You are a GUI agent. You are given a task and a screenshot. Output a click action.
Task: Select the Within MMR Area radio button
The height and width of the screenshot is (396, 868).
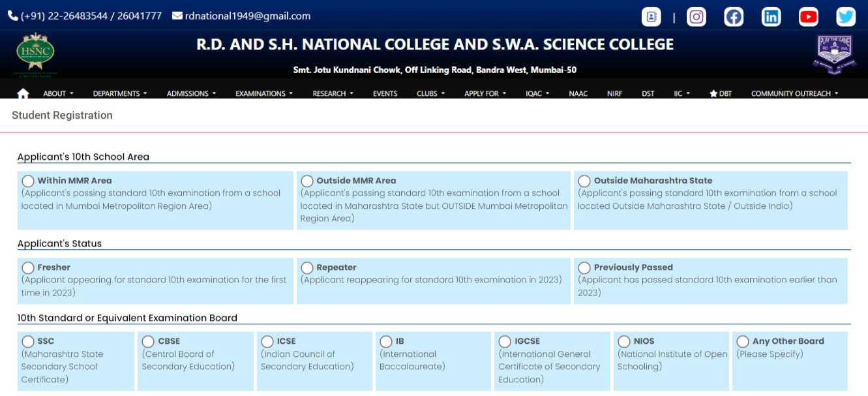[x=28, y=181]
